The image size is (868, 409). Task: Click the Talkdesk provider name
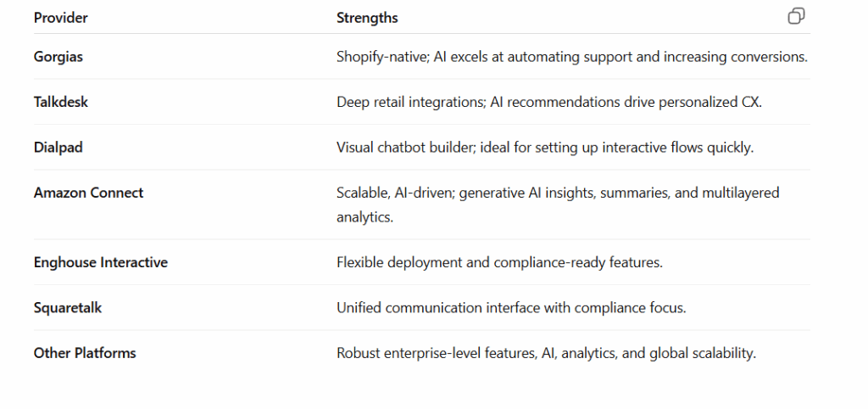click(61, 102)
